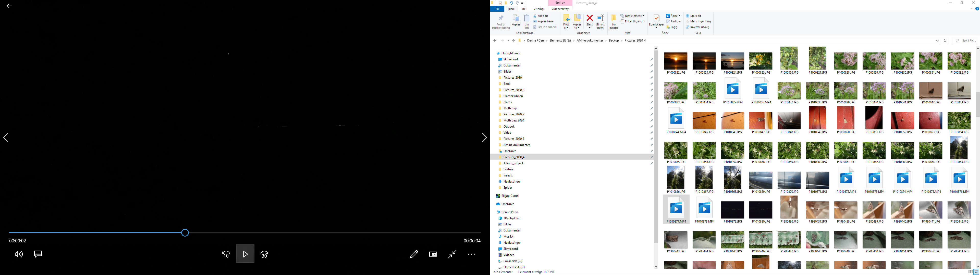Open the Videoverktøy ribbon tab

(x=560, y=9)
